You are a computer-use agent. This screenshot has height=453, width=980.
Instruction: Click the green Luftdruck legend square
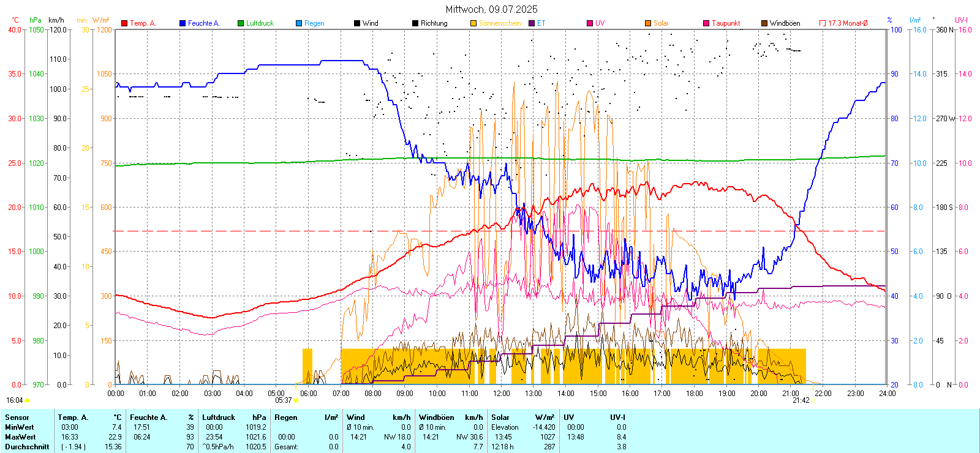click(x=241, y=23)
